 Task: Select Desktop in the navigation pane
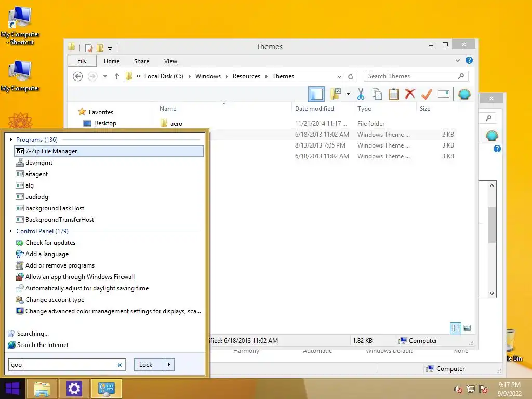105,123
